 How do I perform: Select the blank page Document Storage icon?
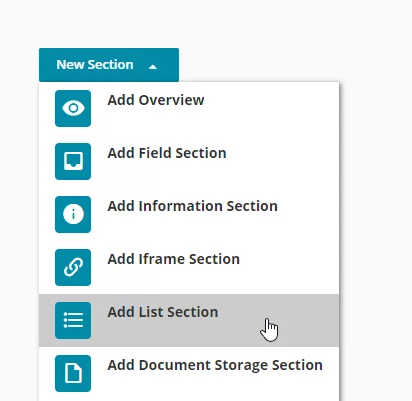(73, 373)
